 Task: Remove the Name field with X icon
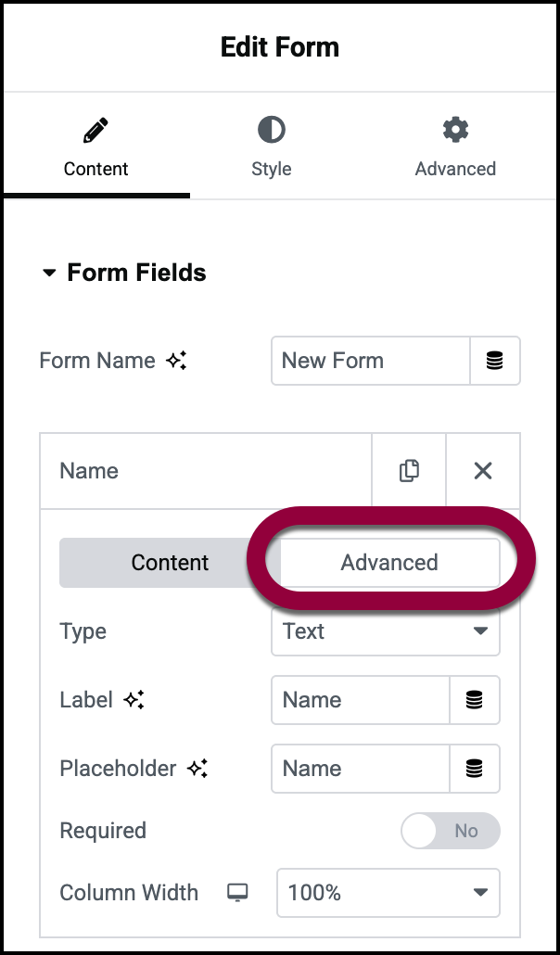pos(483,471)
